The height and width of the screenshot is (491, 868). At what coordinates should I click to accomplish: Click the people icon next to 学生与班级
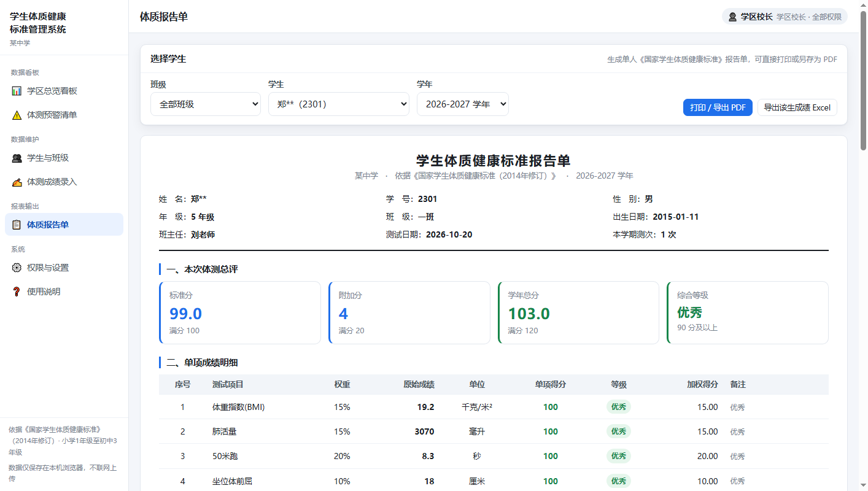tap(17, 158)
